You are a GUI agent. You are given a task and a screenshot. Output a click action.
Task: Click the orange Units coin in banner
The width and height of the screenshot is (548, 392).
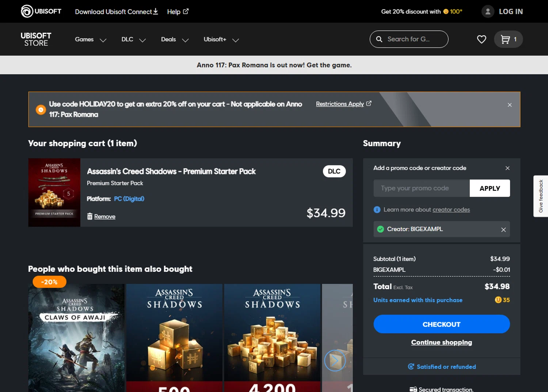point(41,109)
